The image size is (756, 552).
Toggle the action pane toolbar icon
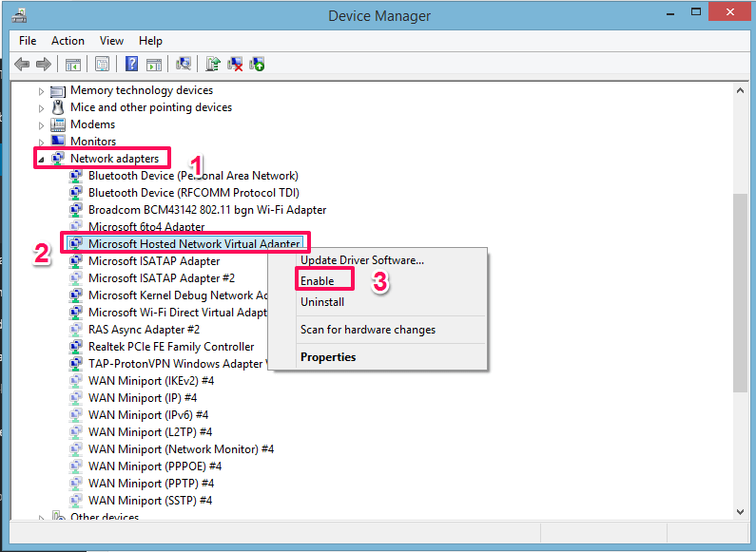tap(154, 64)
